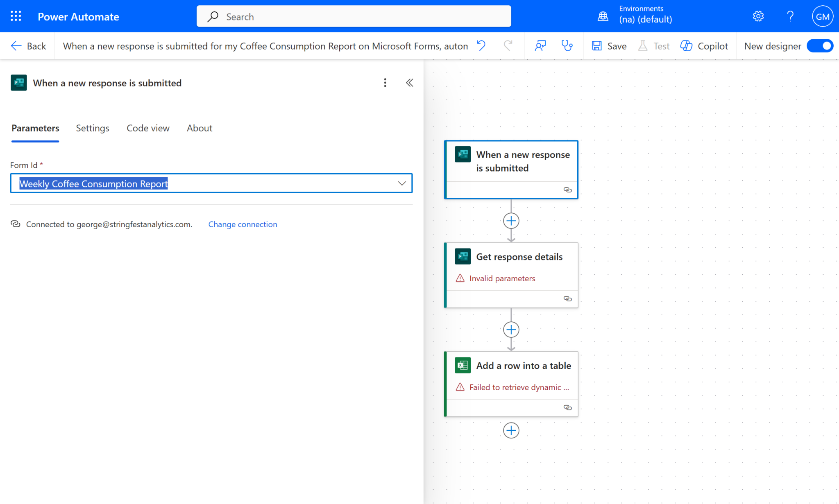The height and width of the screenshot is (504, 839).
Task: Open the Copilot pane
Action: [x=704, y=46]
